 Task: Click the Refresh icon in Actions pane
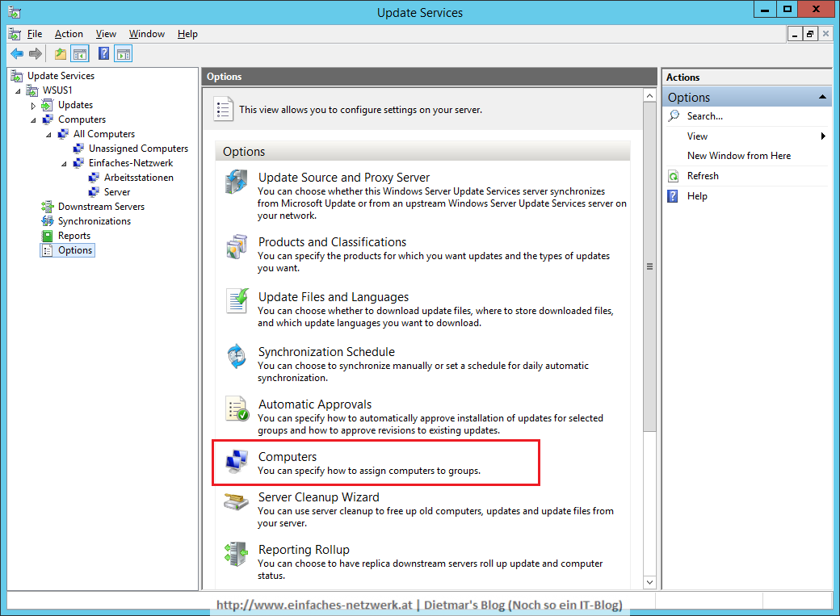pyautogui.click(x=674, y=176)
